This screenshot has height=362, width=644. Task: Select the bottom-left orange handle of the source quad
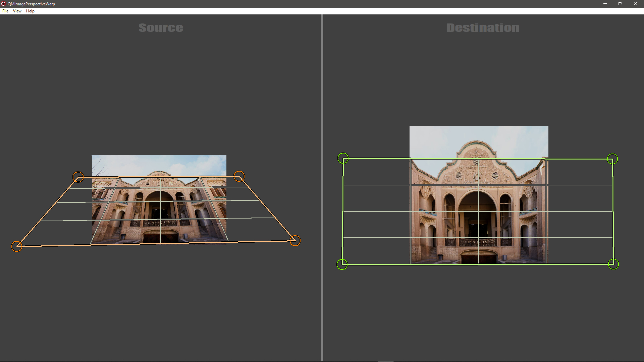tap(17, 246)
